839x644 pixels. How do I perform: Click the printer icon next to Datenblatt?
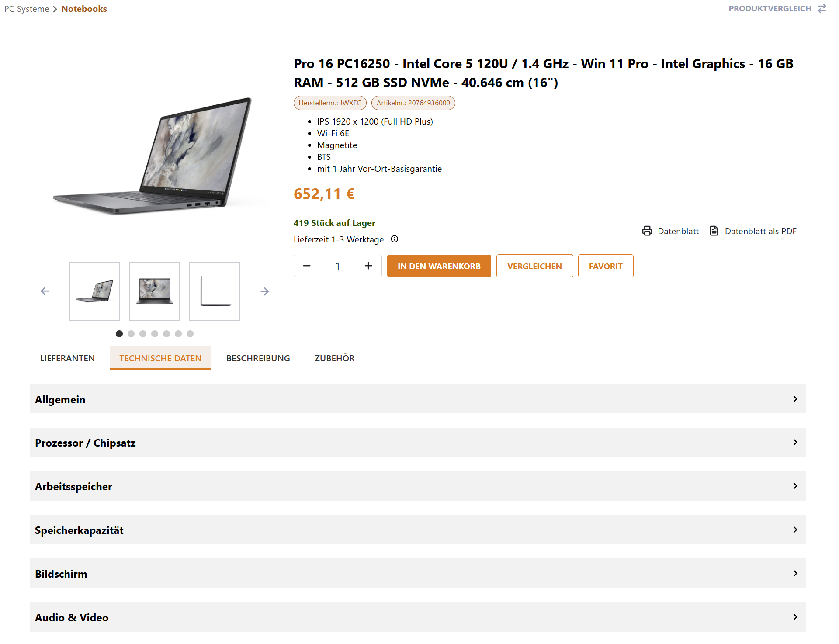click(647, 231)
